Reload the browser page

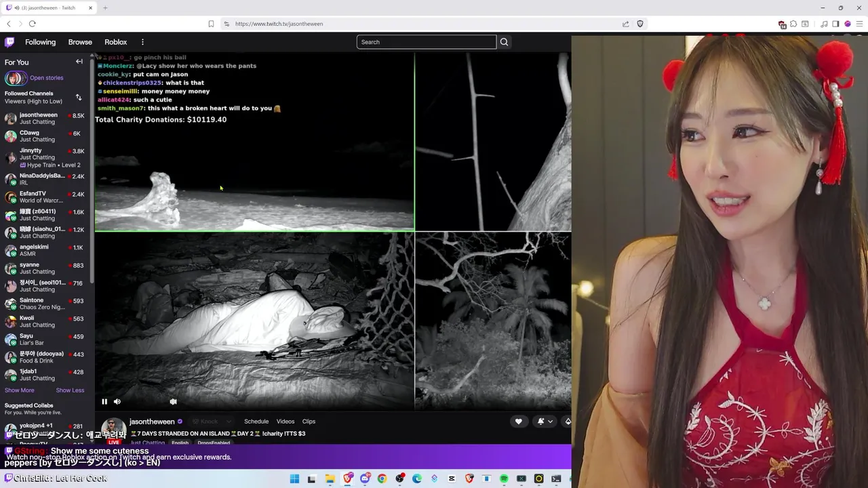pyautogui.click(x=32, y=24)
